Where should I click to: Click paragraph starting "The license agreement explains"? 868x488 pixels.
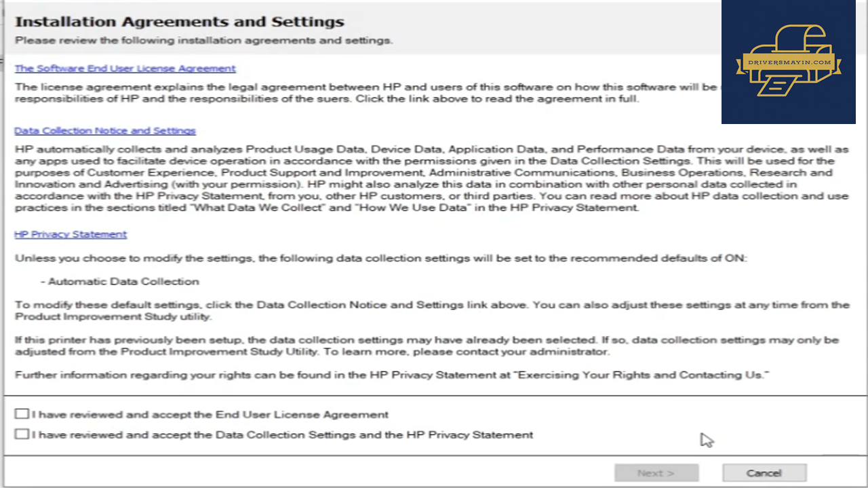[366, 93]
